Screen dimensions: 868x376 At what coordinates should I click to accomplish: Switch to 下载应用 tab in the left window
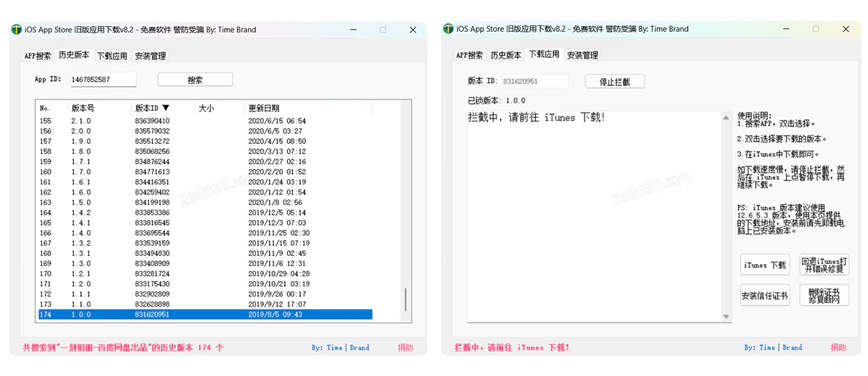point(112,56)
